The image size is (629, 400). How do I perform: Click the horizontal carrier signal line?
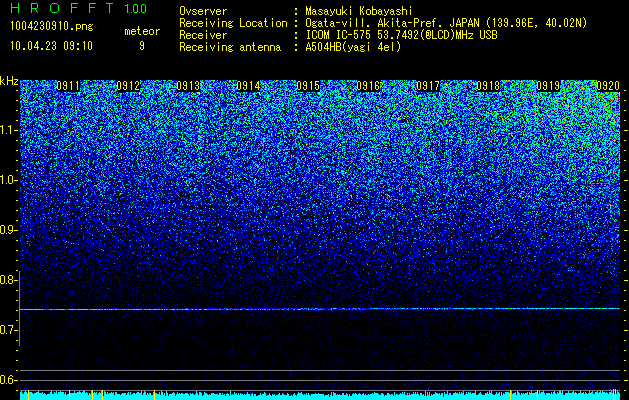tap(320, 309)
